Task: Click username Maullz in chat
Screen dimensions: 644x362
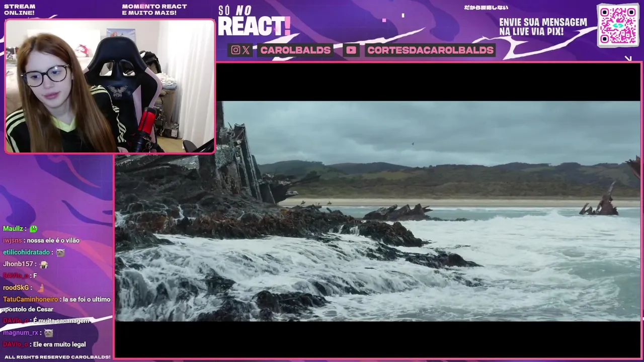Action: point(13,229)
